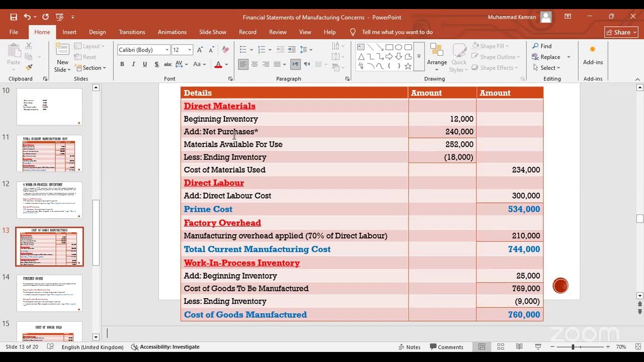The height and width of the screenshot is (362, 644).
Task: Switch to Reading View
Action: coord(519,347)
